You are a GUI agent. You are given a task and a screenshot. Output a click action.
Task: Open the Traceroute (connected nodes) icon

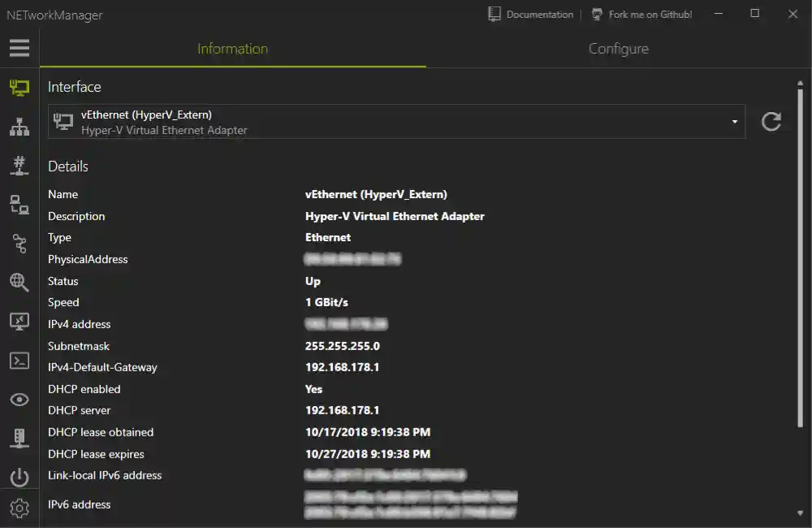[19, 243]
